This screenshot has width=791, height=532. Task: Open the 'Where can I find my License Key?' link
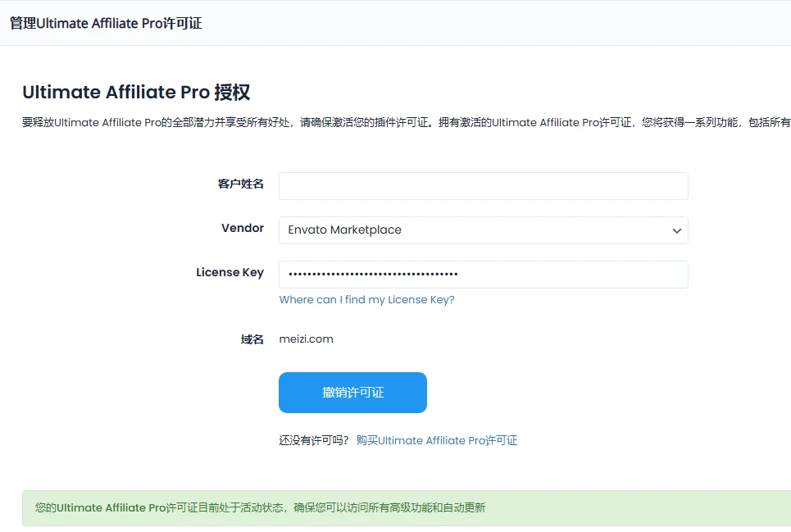pyautogui.click(x=366, y=300)
